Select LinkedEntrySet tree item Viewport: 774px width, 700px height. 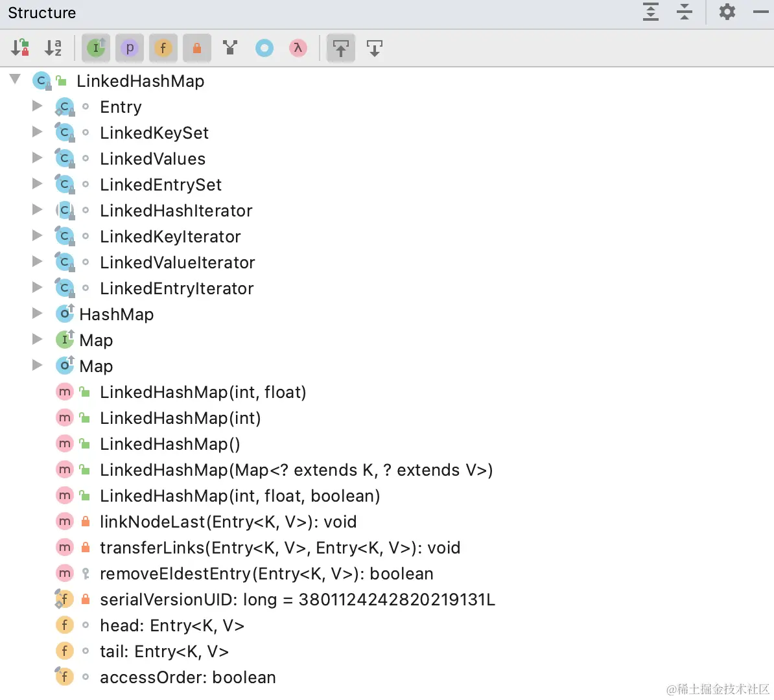[x=160, y=185]
